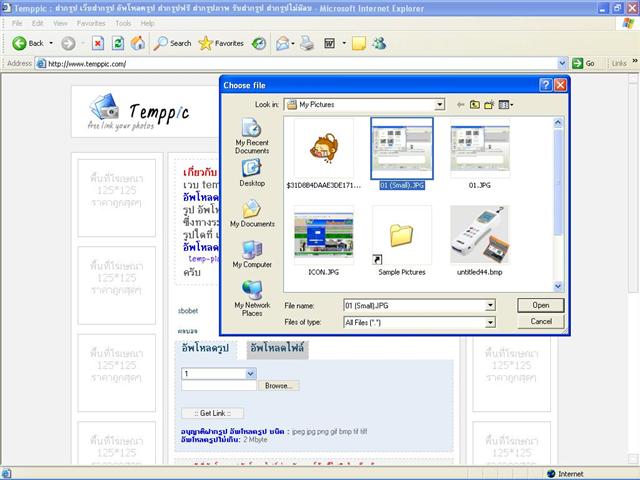Screen dimensions: 640x480
Task: Click the Up One Level folder icon
Action: tap(475, 104)
